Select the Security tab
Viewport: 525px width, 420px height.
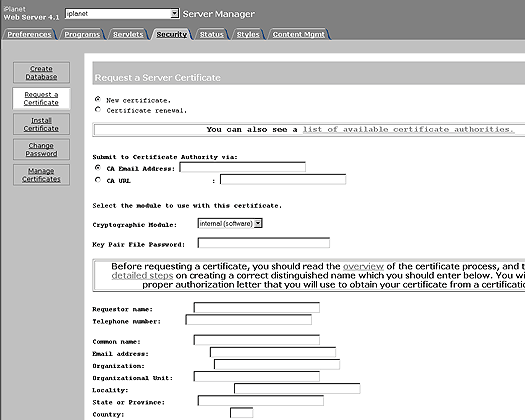[171, 34]
